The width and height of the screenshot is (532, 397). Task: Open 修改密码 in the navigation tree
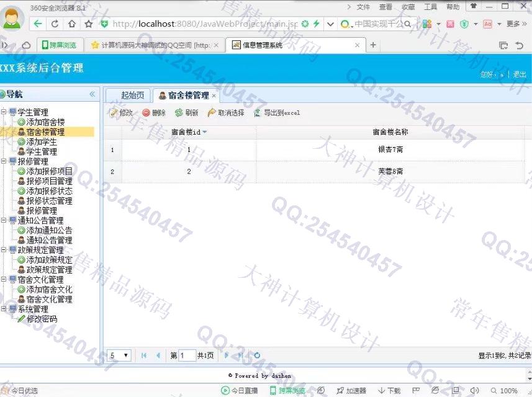pos(41,319)
